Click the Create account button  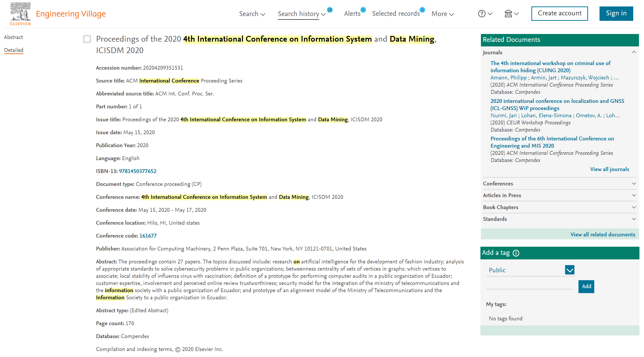560,13
